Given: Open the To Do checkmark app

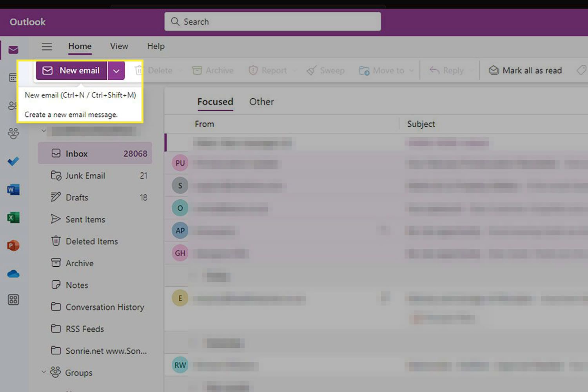Looking at the screenshot, I should click(13, 161).
